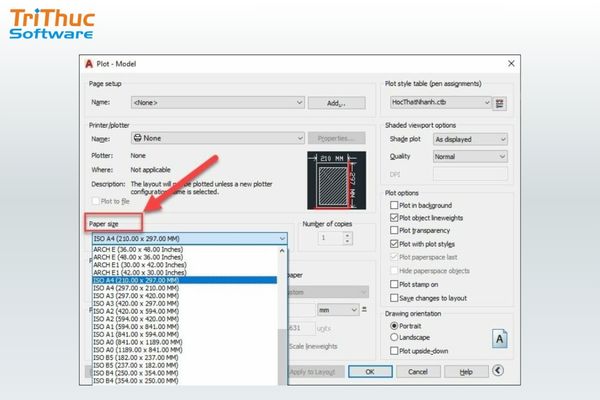Click the page orientation preview icon
The height and width of the screenshot is (400, 600).
pos(499,339)
